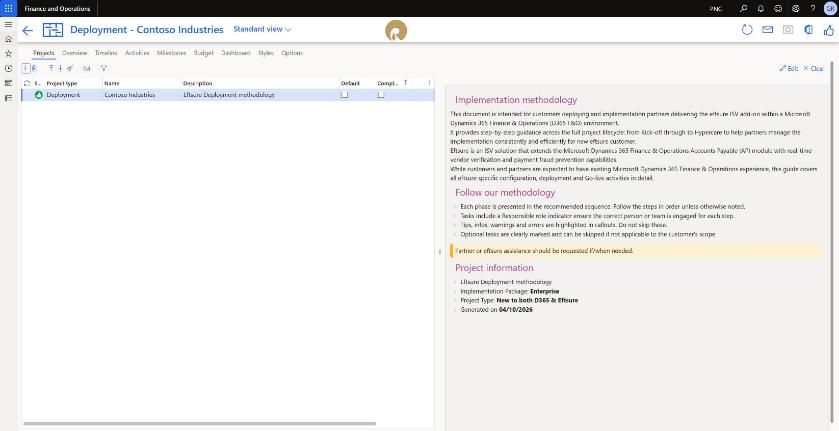Tick the Default checkbox for Contoso Industries
This screenshot has height=431, width=839.
pyautogui.click(x=345, y=94)
